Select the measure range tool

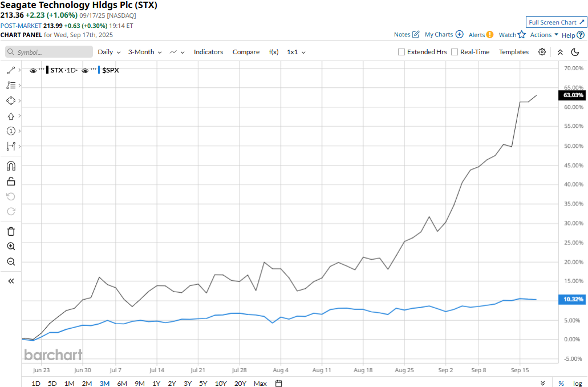tap(11, 146)
